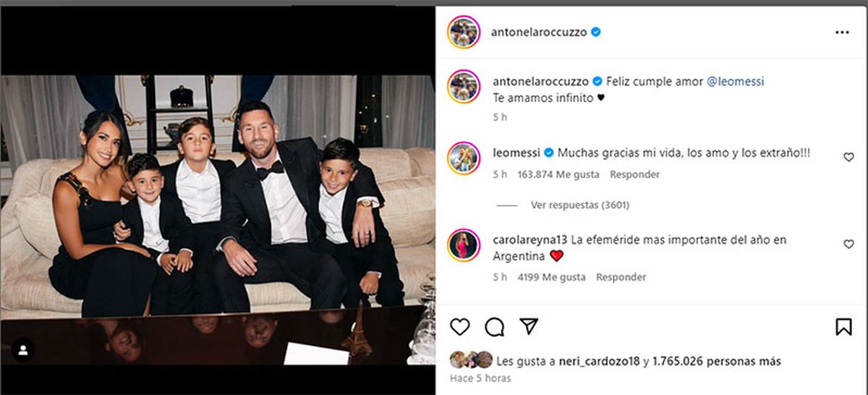Open the @leomessi mention in the caption
The height and width of the screenshot is (395, 868).
coord(735,82)
